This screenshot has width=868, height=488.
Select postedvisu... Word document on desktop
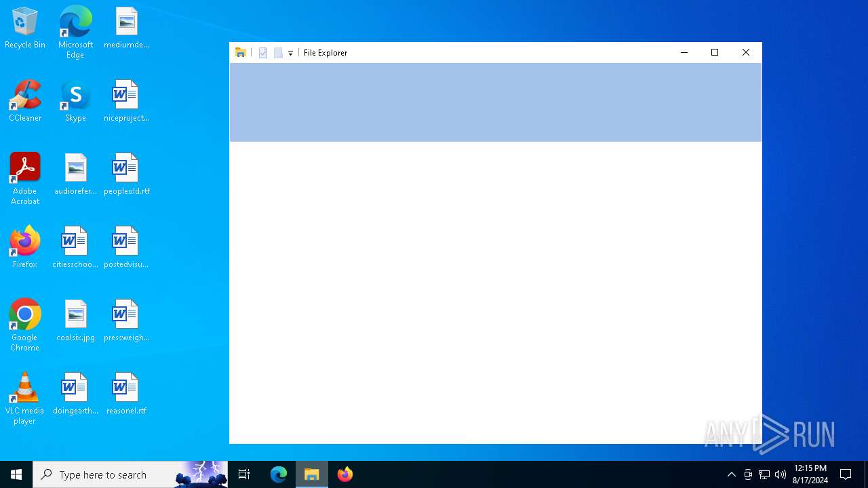click(126, 248)
